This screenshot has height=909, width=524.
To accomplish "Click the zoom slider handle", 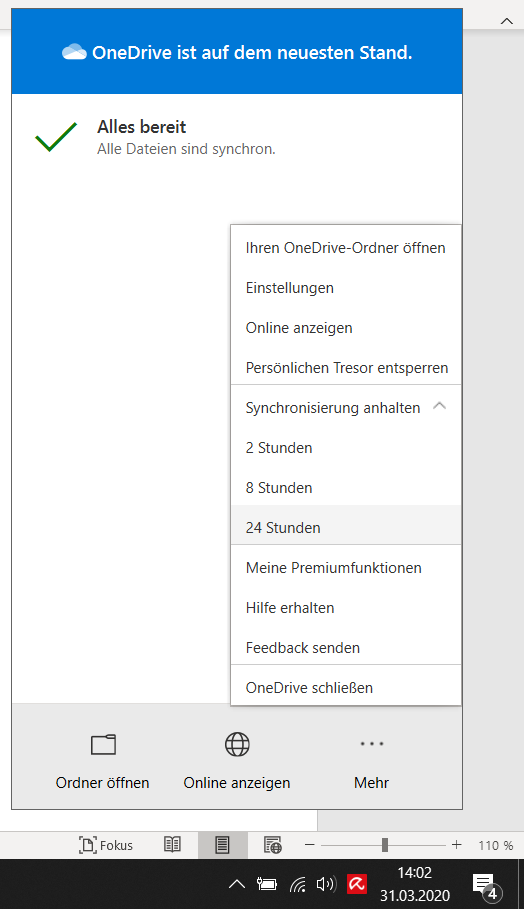I will coord(385,845).
